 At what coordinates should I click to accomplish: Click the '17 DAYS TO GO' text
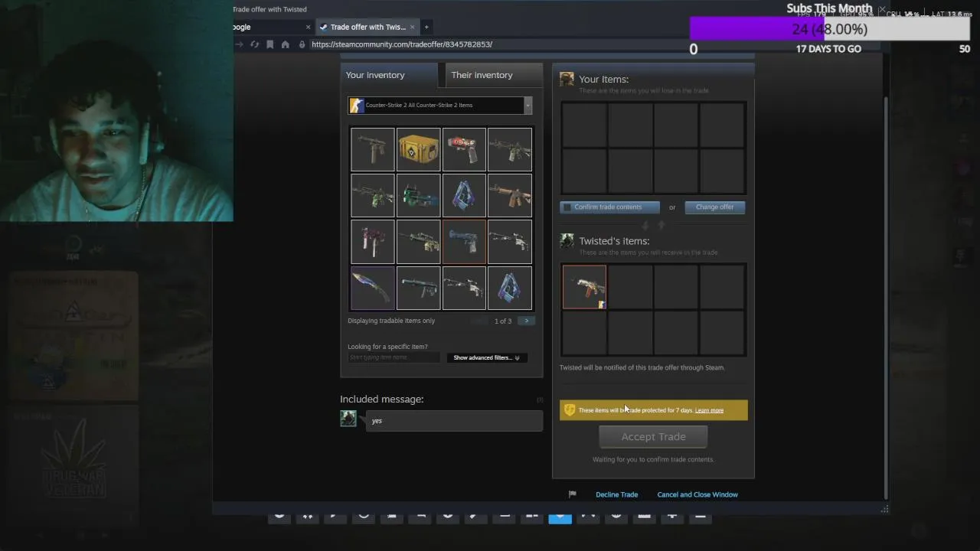pyautogui.click(x=828, y=49)
